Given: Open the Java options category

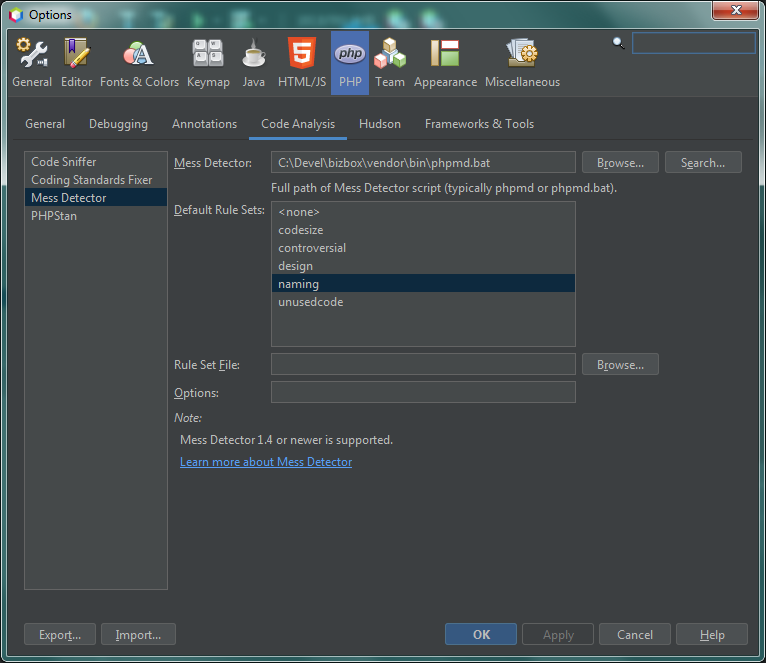Looking at the screenshot, I should pyautogui.click(x=254, y=64).
